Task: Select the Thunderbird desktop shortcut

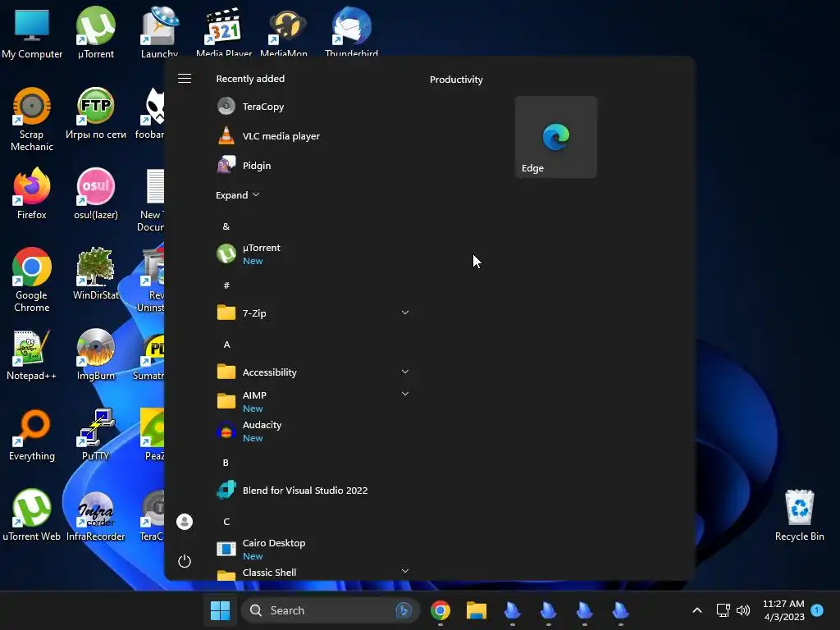Action: [351, 32]
